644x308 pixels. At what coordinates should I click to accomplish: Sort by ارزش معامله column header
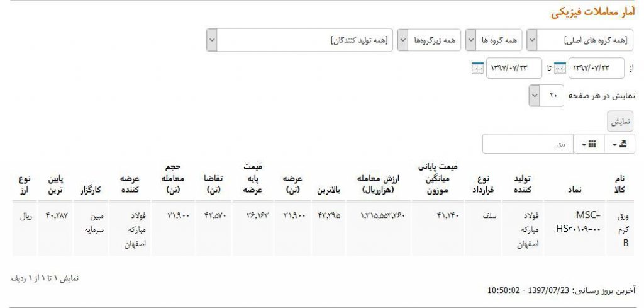point(382,183)
